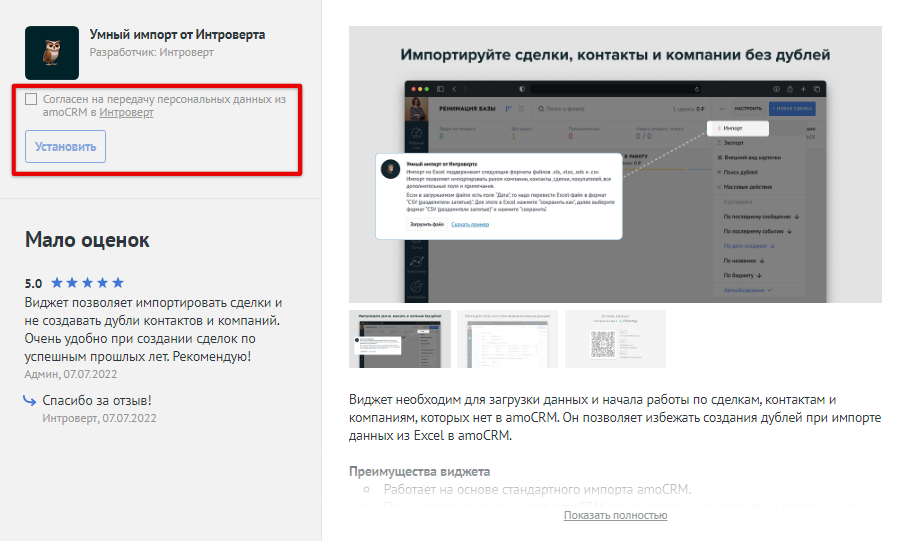905x541 pixels.
Task: Click the 5.0 rating value
Action: 33,283
